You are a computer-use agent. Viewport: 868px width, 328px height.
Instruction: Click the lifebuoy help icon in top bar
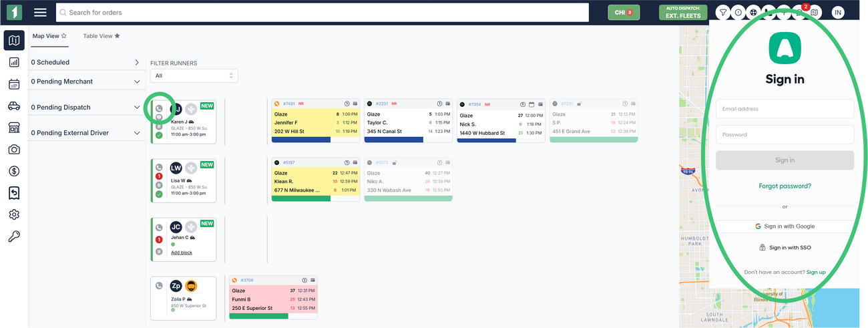coord(753,12)
